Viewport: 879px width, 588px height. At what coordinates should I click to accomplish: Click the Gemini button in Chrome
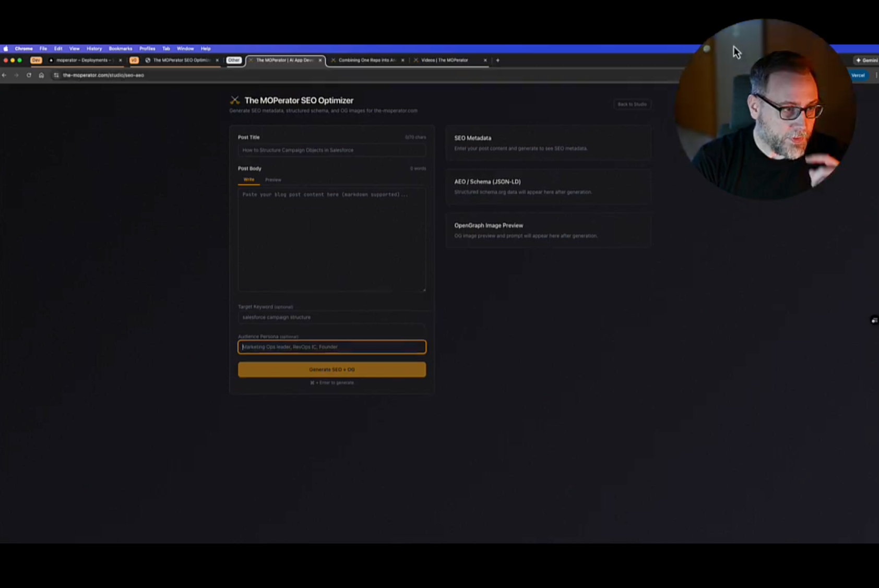tap(866, 60)
